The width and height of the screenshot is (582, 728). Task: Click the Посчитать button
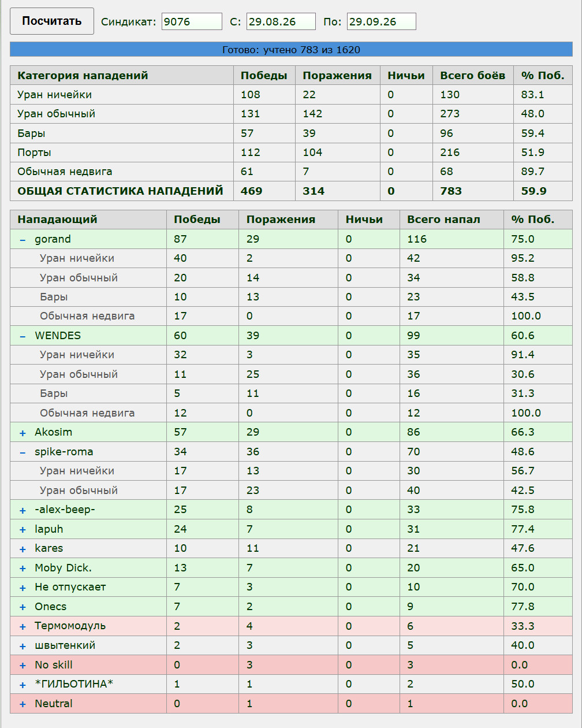(52, 21)
